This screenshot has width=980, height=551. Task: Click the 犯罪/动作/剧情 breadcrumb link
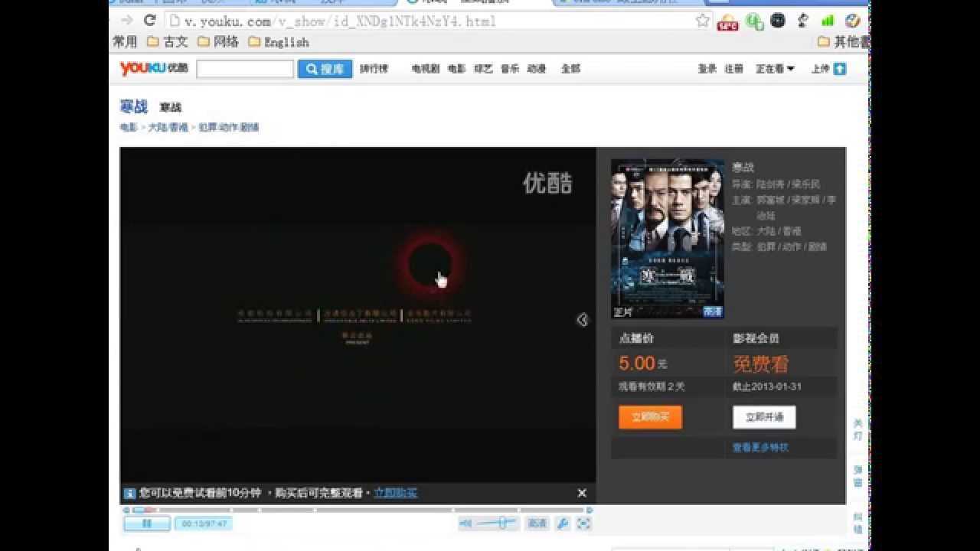[x=229, y=128]
